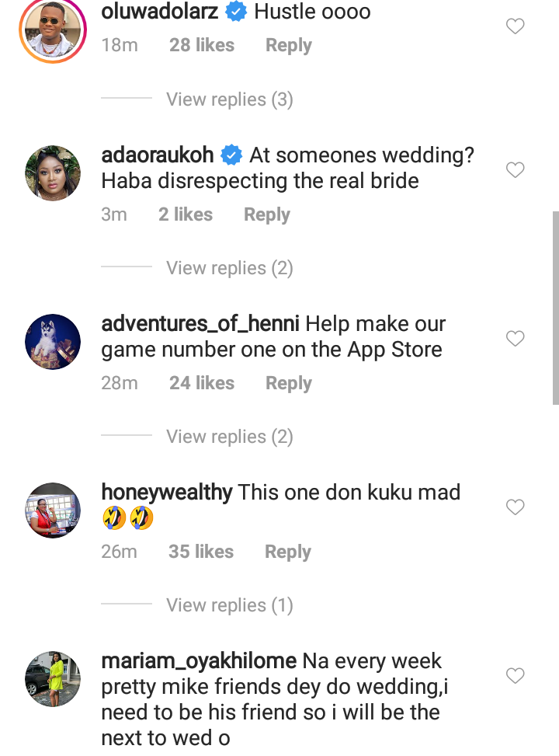This screenshot has width=559, height=756.
Task: Like oluwadolarz's comment with heart icon
Action: (x=515, y=26)
